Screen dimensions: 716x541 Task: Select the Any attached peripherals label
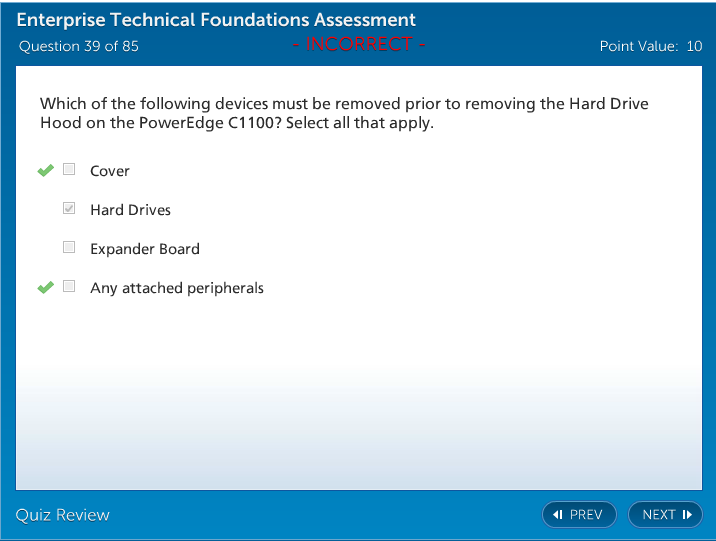point(177,288)
